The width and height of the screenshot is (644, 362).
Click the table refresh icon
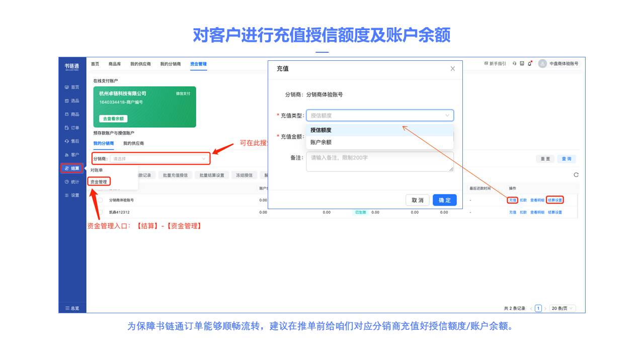tap(576, 175)
